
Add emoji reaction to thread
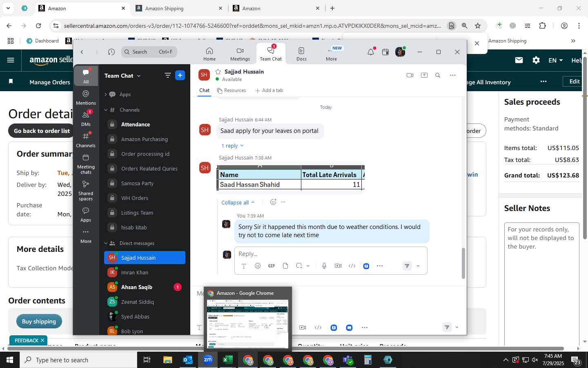coord(273,202)
